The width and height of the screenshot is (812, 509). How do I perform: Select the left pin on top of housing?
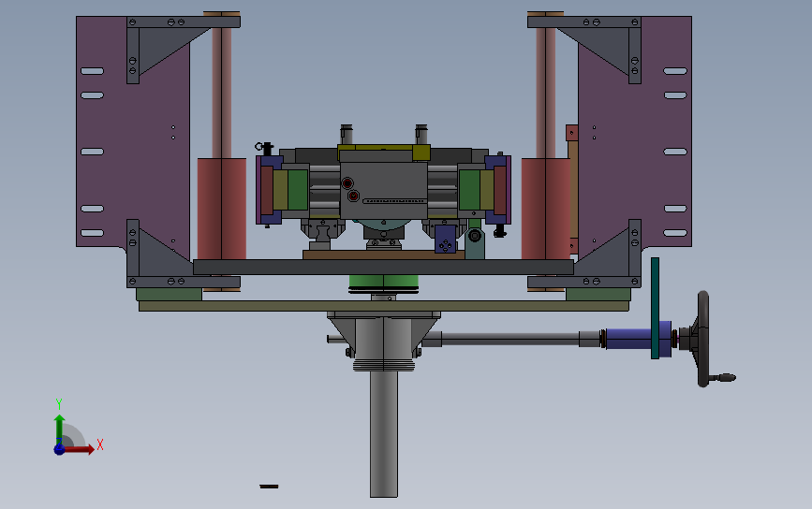[347, 134]
